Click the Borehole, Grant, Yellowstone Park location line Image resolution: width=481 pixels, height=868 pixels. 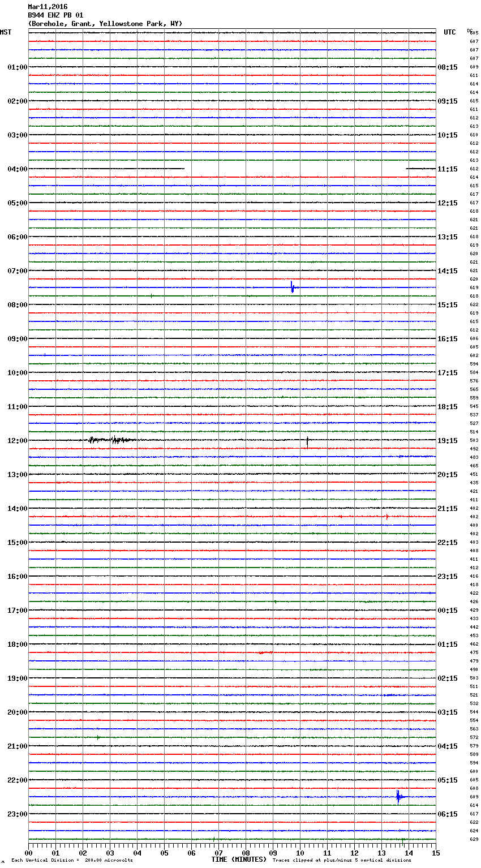click(105, 24)
